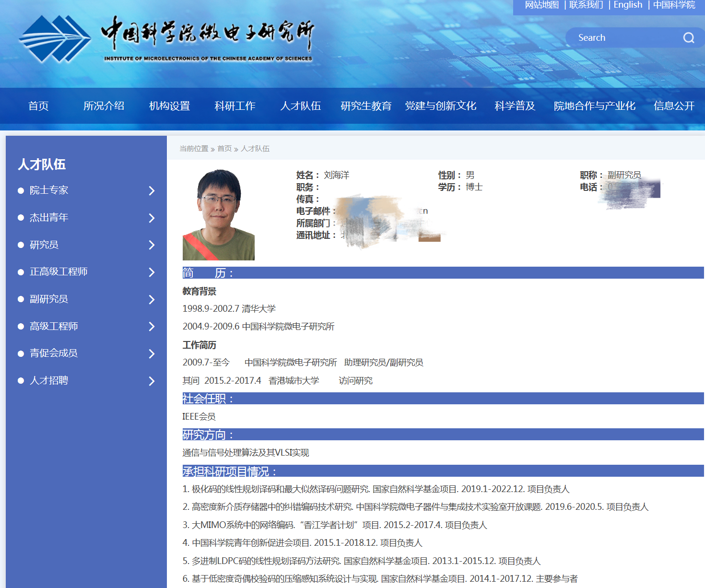Open 青促会成员 sidebar item
Screen dimensions: 705x588
[x=54, y=353]
